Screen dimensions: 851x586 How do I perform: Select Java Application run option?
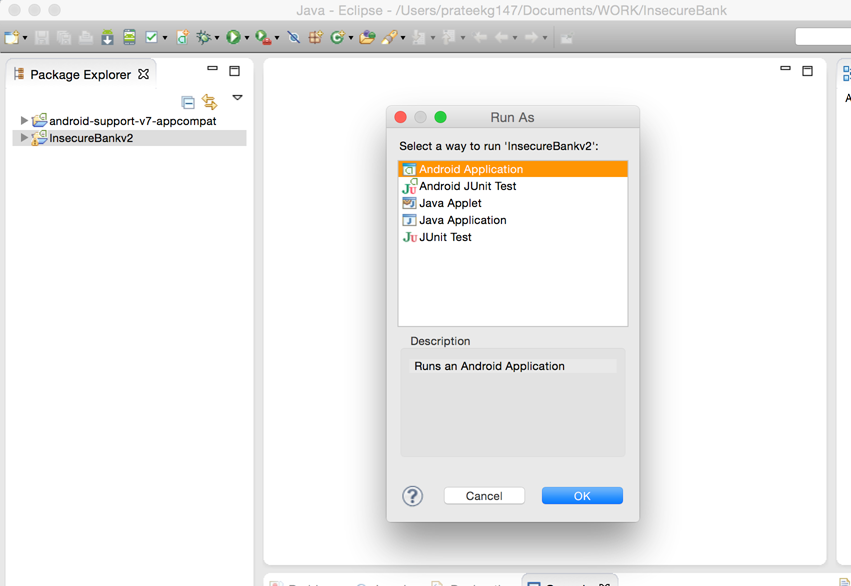tap(462, 220)
